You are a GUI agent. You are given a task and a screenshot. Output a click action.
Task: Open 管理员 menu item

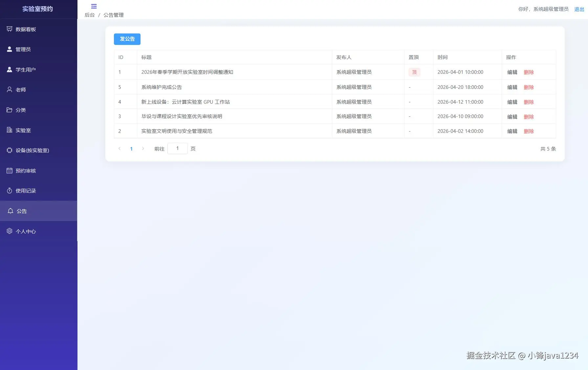pos(38,49)
